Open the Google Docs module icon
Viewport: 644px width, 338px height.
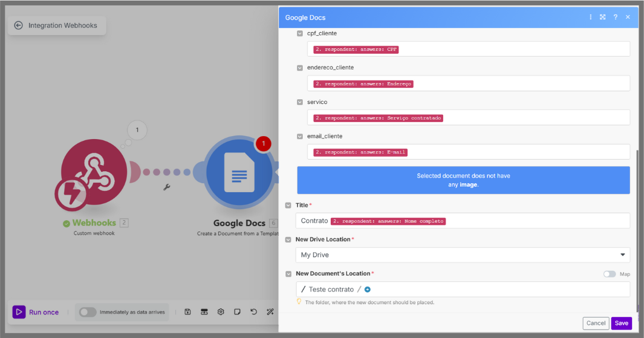coord(239,173)
